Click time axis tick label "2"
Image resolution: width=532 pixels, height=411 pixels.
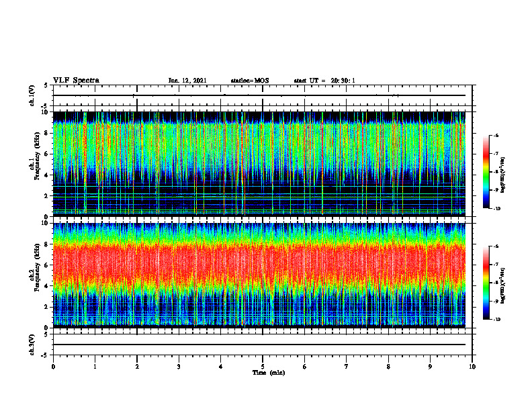pos(137,367)
